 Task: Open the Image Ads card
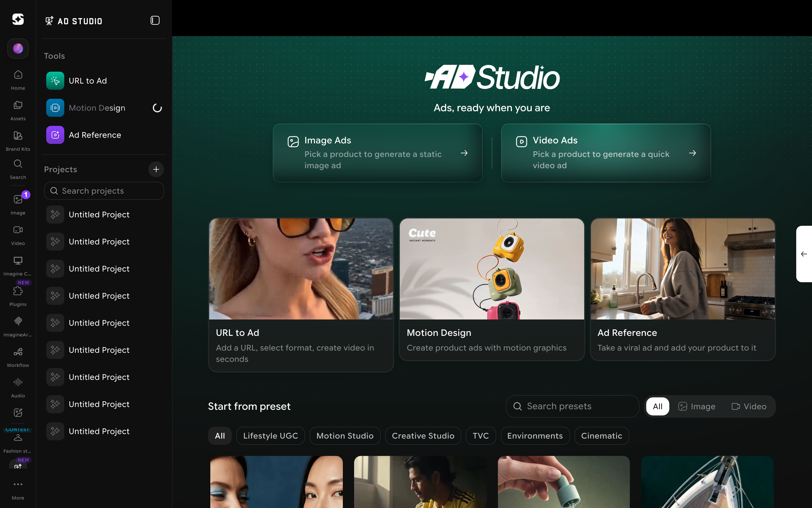(x=378, y=153)
